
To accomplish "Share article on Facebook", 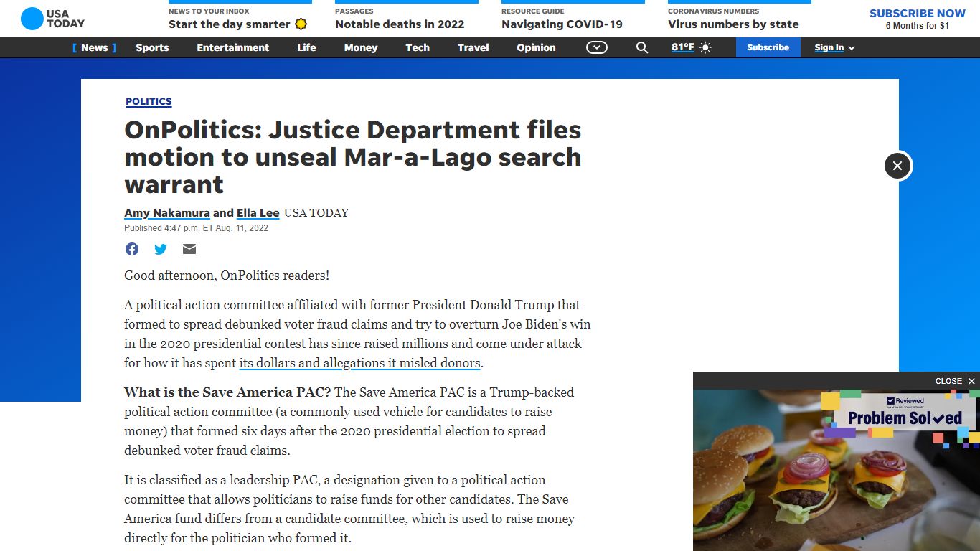I will (132, 249).
